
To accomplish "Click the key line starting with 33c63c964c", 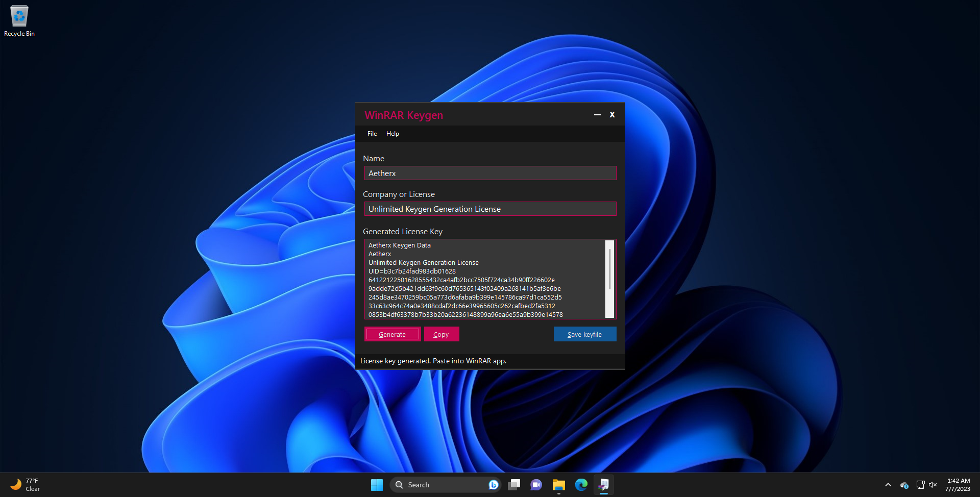I will (x=462, y=306).
